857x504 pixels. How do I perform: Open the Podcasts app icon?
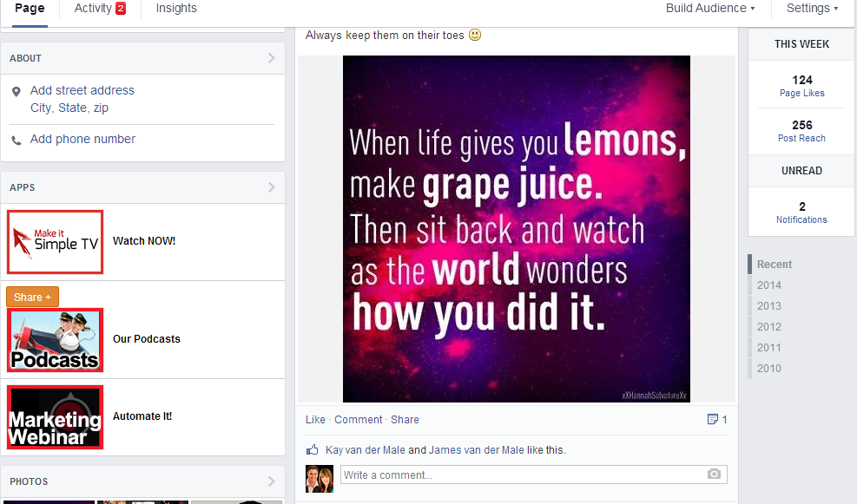pos(56,340)
